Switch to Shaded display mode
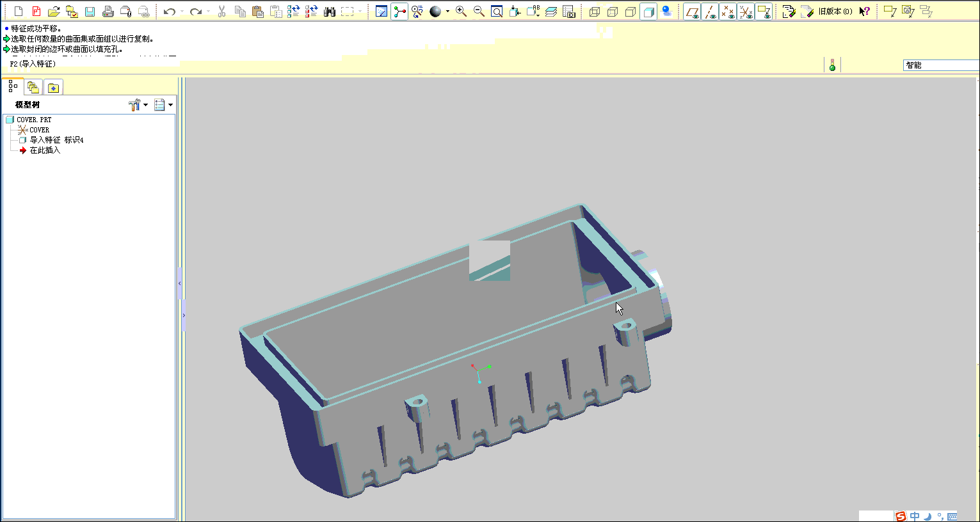 (x=648, y=12)
